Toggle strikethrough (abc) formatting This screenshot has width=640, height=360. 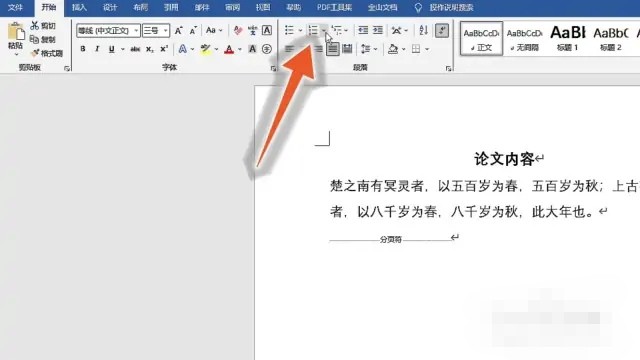point(135,49)
